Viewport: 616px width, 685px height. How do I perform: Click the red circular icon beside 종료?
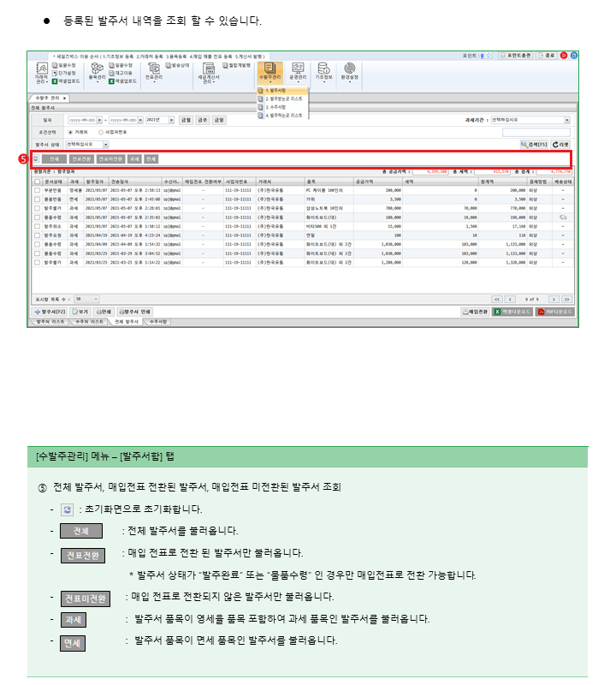(564, 56)
